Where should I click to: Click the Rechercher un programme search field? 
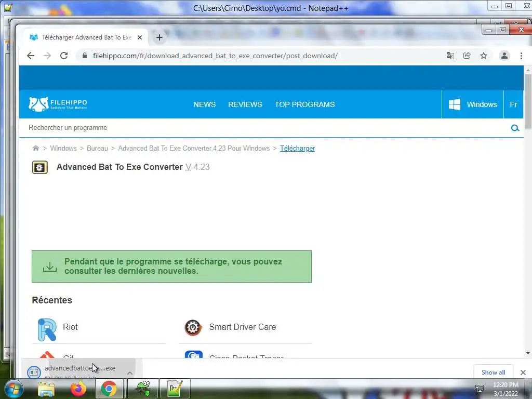click(264, 128)
